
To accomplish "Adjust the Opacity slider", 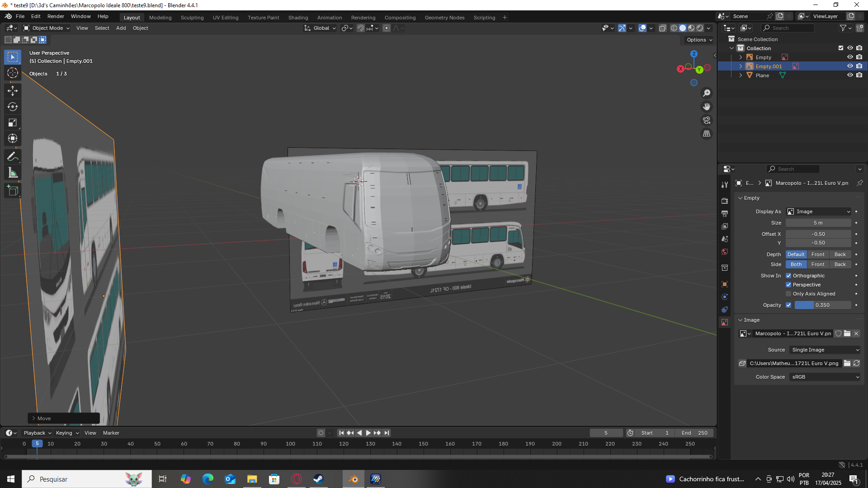I will (x=822, y=305).
